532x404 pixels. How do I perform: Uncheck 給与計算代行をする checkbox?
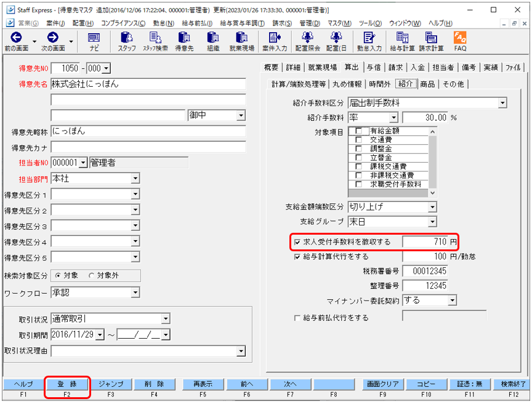coord(297,257)
